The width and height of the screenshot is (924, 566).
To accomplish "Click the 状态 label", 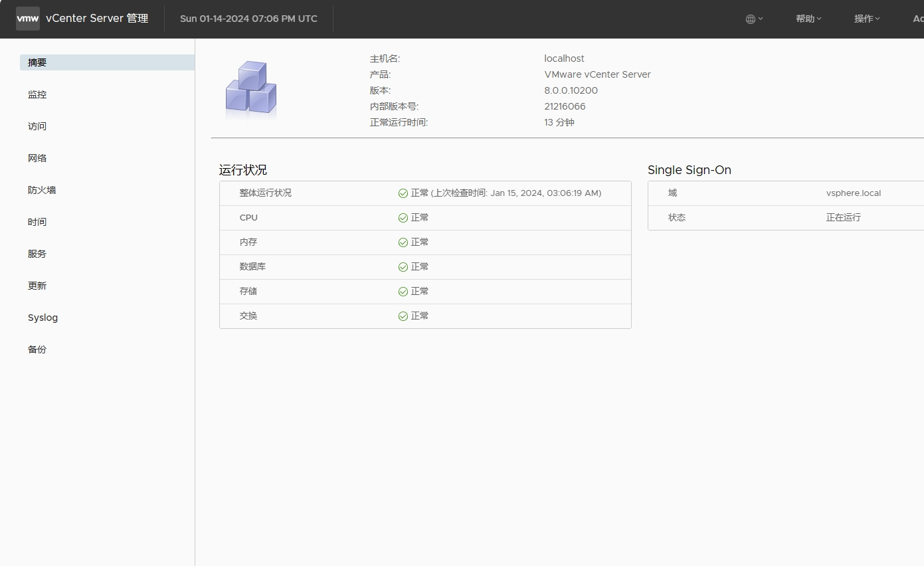I will pyautogui.click(x=677, y=218).
